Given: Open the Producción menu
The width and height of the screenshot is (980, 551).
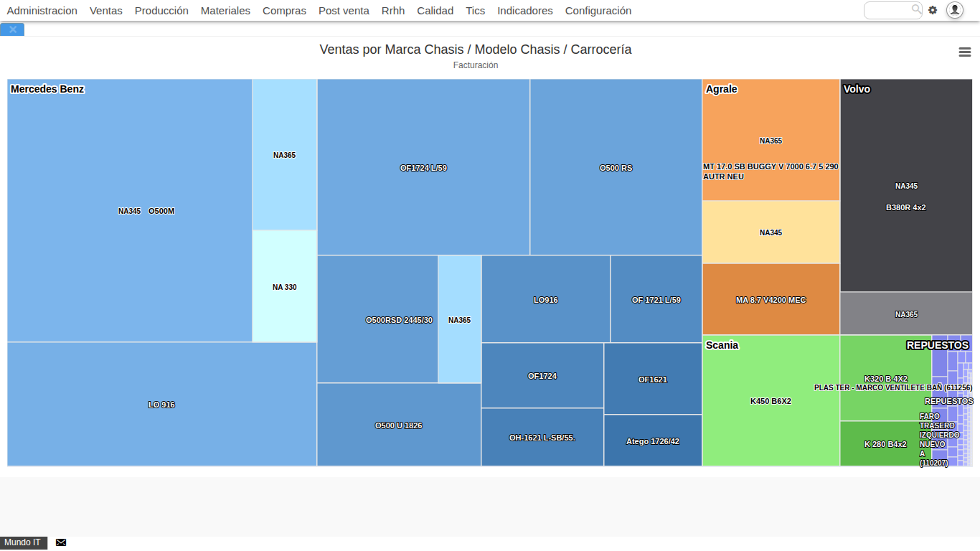Looking at the screenshot, I should coord(161,11).
